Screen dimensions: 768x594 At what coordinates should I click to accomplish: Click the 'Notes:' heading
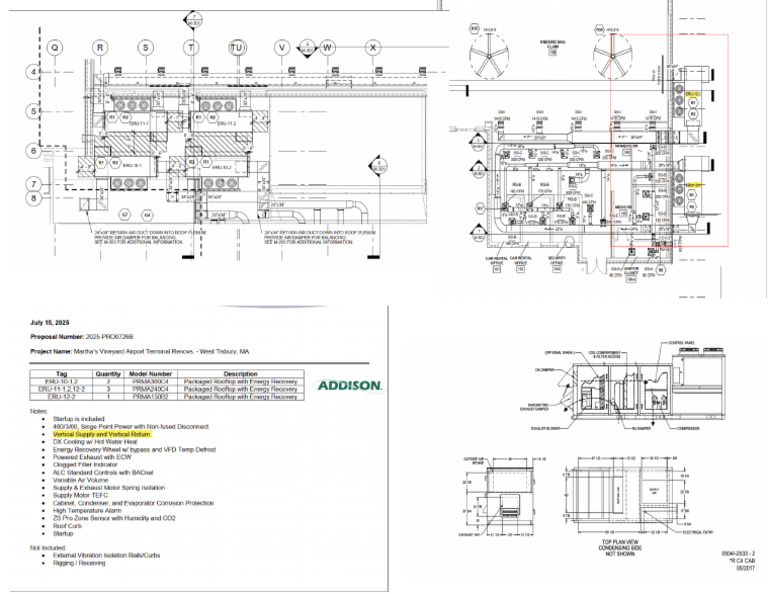click(x=39, y=411)
